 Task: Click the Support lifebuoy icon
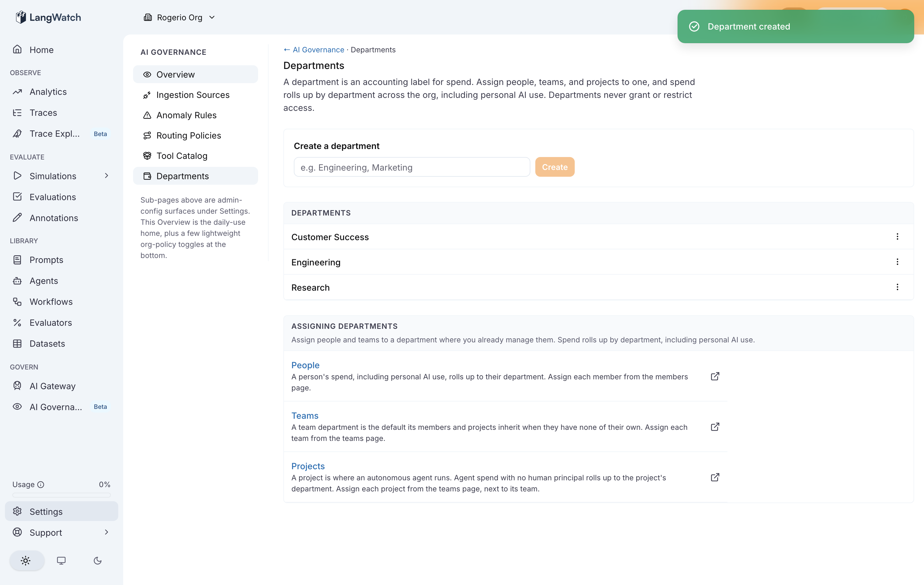17,532
